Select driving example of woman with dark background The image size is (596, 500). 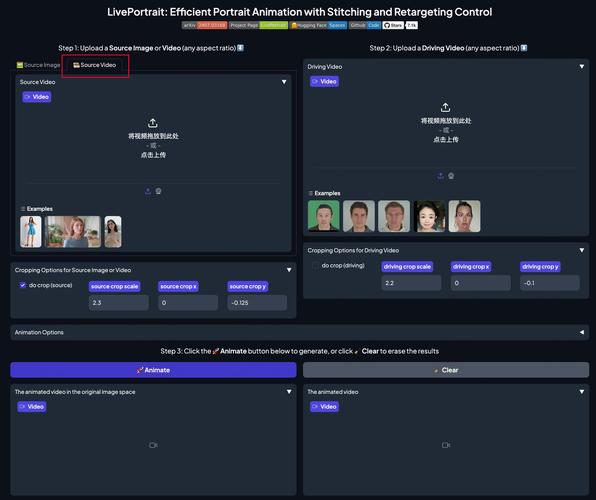430,216
